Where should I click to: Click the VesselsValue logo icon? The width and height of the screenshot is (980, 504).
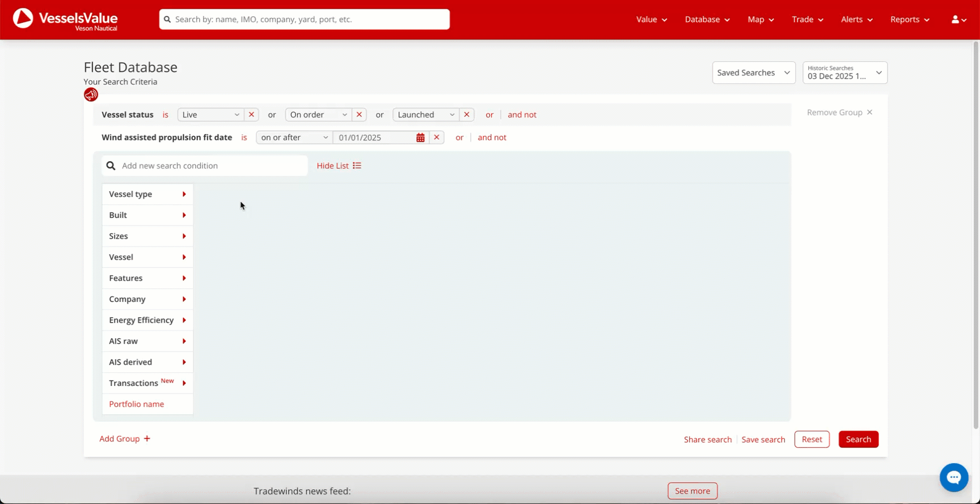[23, 19]
